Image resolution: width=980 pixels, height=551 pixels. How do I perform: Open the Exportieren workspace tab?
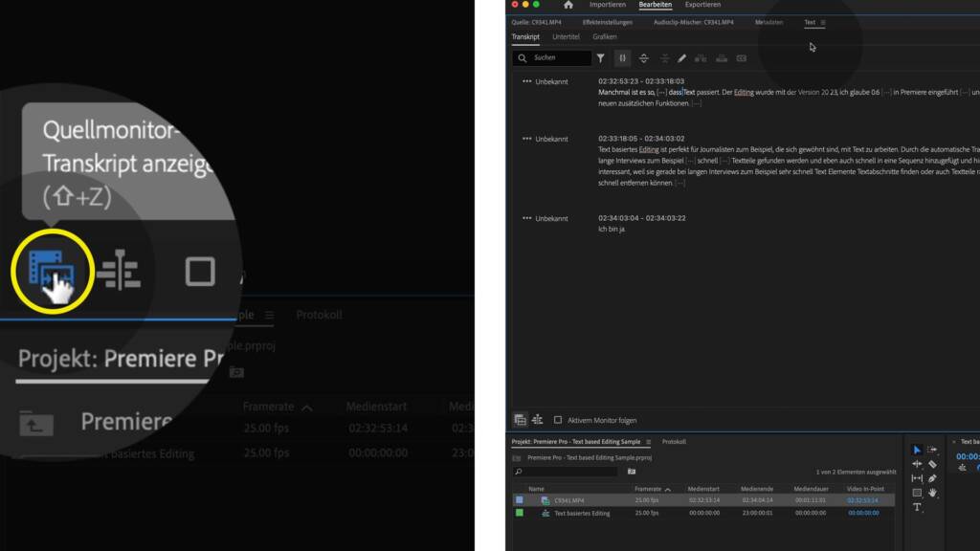(x=702, y=5)
